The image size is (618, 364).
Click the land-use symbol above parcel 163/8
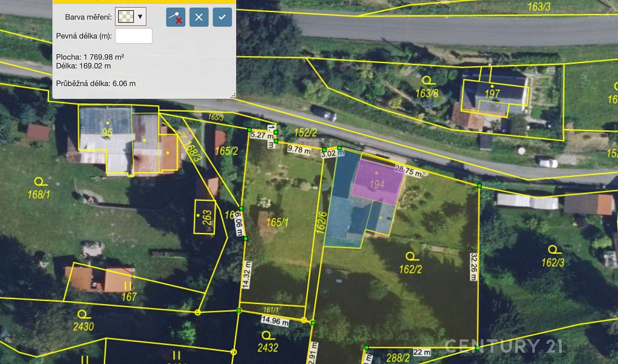pyautogui.click(x=427, y=81)
